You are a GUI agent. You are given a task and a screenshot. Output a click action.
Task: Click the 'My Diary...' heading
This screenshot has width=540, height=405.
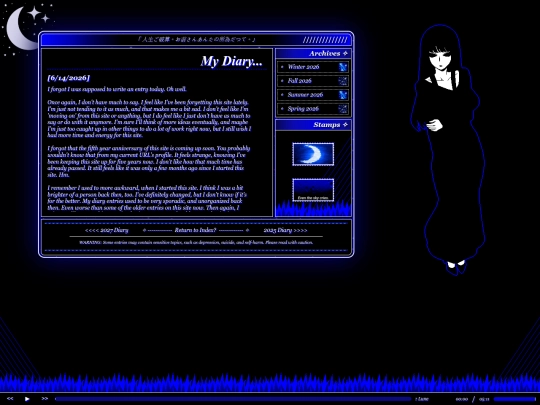click(231, 61)
